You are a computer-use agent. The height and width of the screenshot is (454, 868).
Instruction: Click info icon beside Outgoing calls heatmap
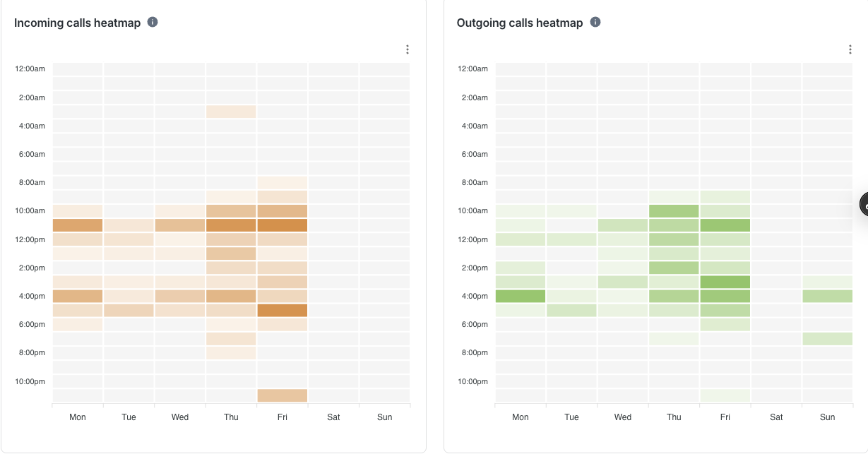[595, 22]
